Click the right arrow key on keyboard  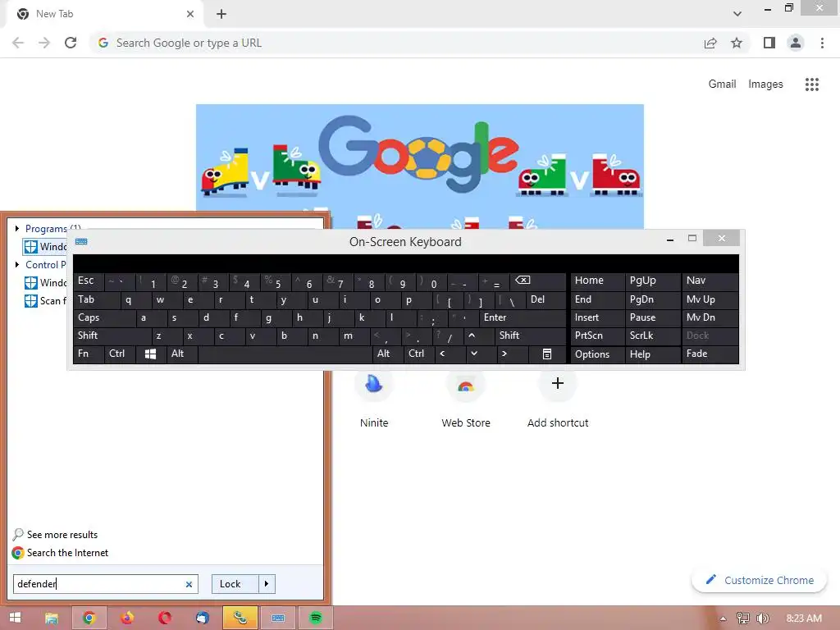(512, 354)
